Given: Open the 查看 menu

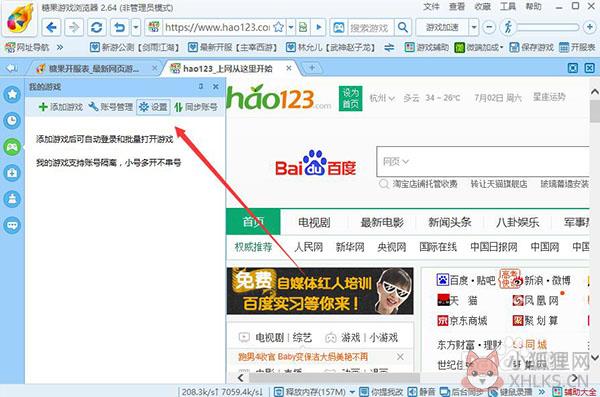Looking at the screenshot, I should pos(457,7).
